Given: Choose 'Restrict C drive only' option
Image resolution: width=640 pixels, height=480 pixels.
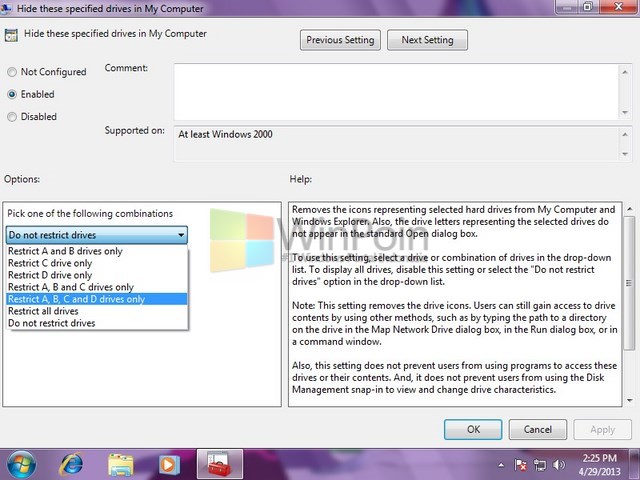Looking at the screenshot, I should (97, 263).
